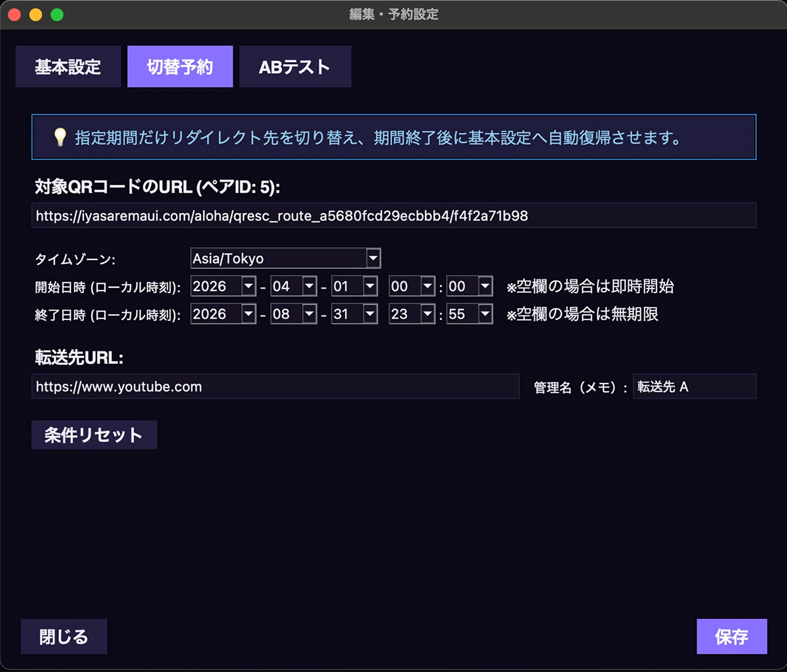Open end date year 2026 dropdown
Image resolution: width=787 pixels, height=672 pixels.
pyautogui.click(x=224, y=314)
